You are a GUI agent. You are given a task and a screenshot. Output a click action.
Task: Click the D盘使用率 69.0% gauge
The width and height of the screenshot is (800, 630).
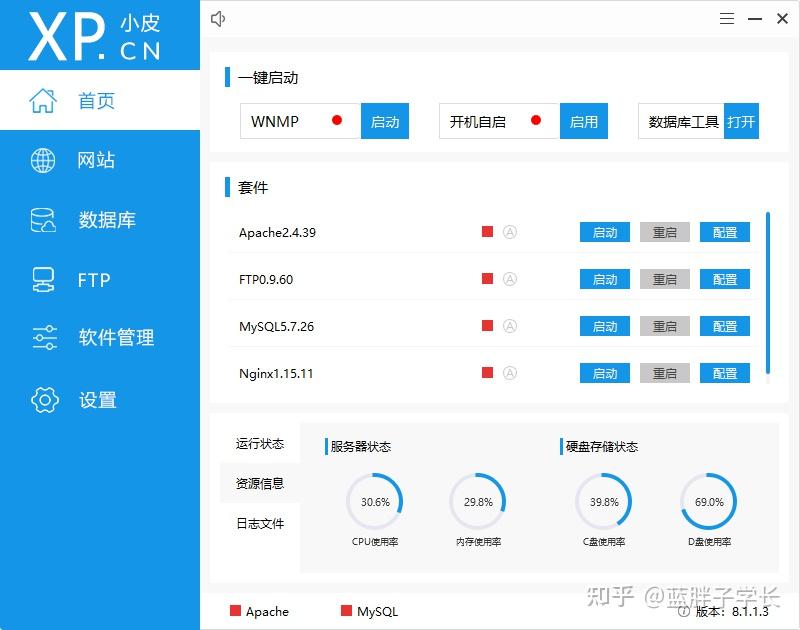pos(709,501)
